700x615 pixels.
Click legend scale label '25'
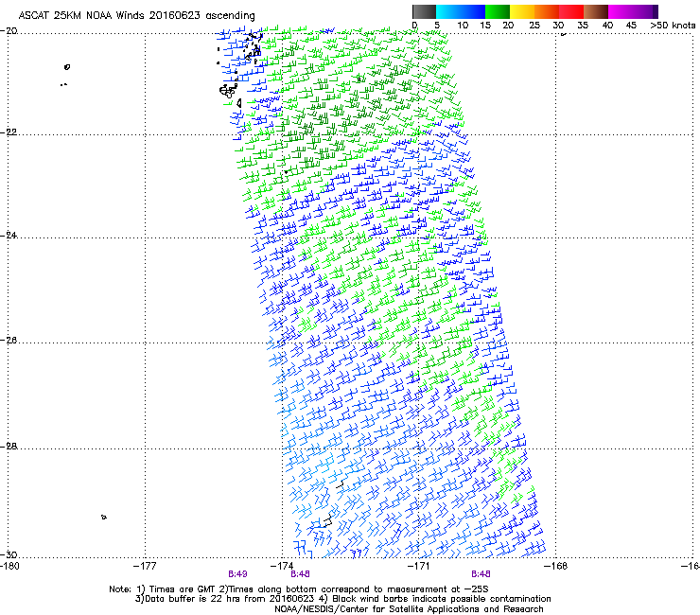coord(534,26)
